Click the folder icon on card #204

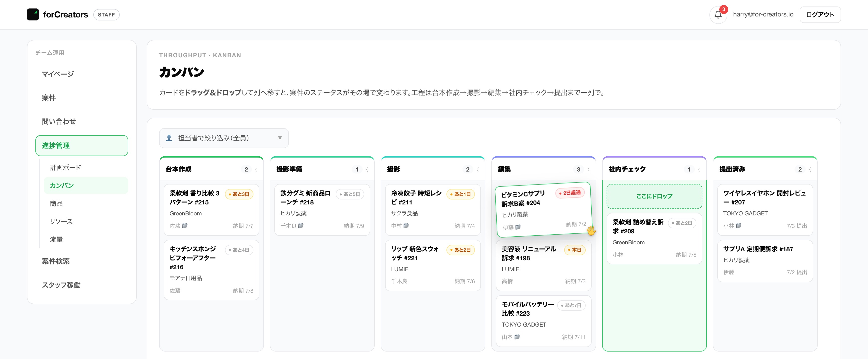518,227
